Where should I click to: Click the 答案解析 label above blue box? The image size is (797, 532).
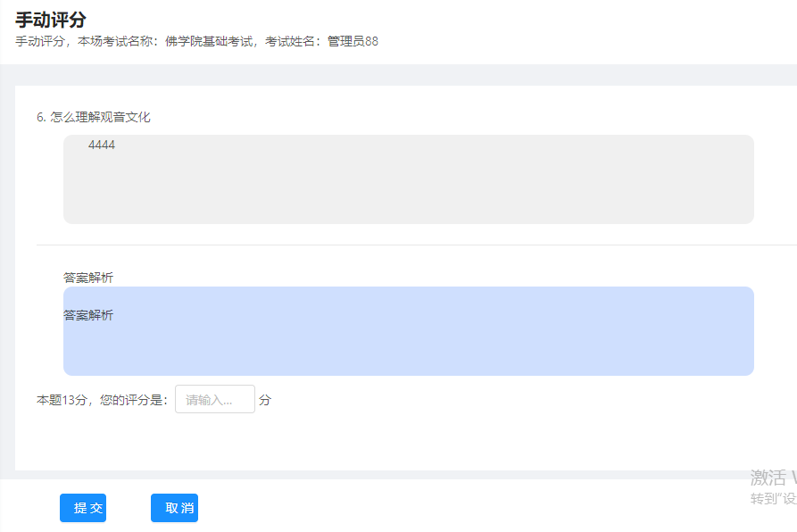(x=88, y=278)
